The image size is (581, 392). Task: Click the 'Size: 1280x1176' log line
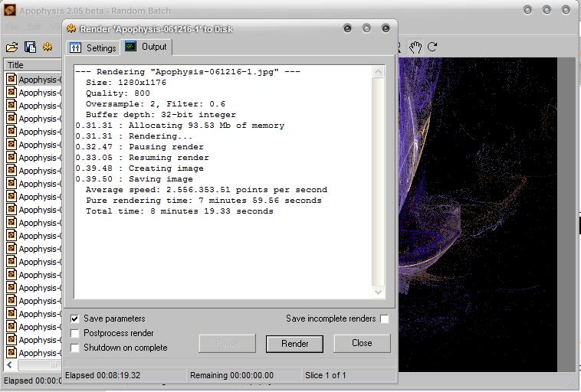click(x=126, y=83)
